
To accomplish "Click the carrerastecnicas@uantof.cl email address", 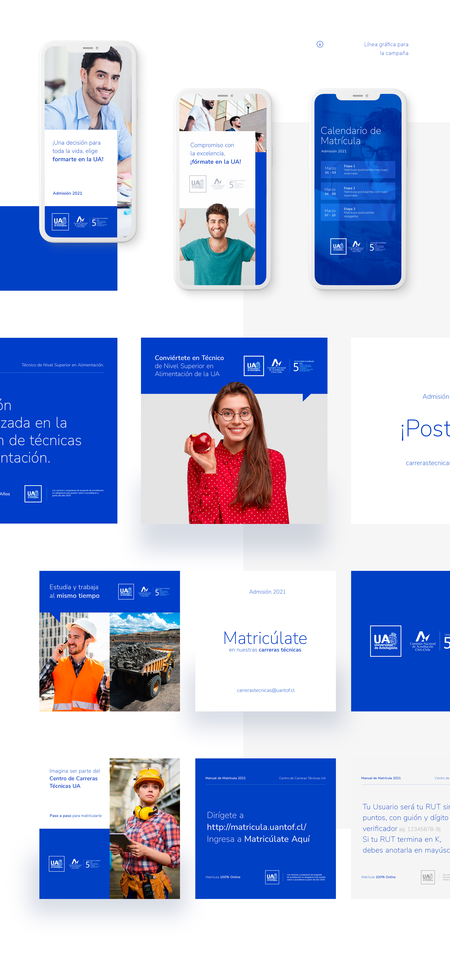I will (x=265, y=690).
